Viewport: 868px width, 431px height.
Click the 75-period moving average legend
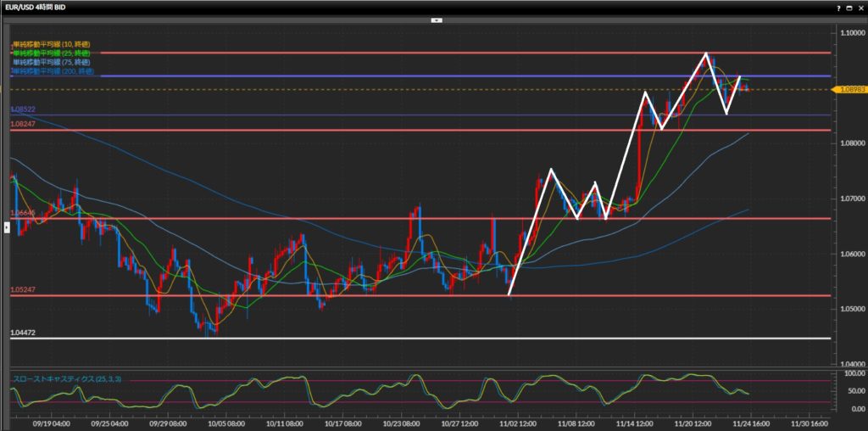pyautogui.click(x=51, y=63)
